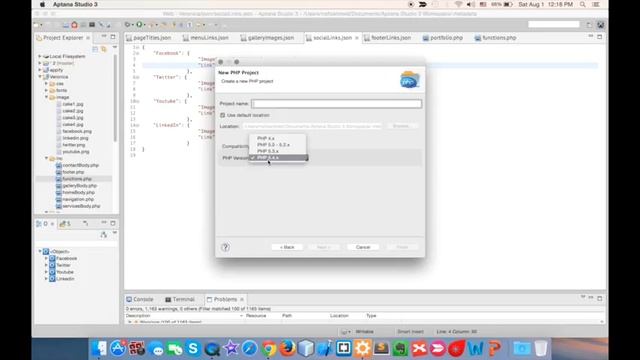Expand Linkedin node in outline
Viewport: 640px width, 360px height.
pos(46,279)
